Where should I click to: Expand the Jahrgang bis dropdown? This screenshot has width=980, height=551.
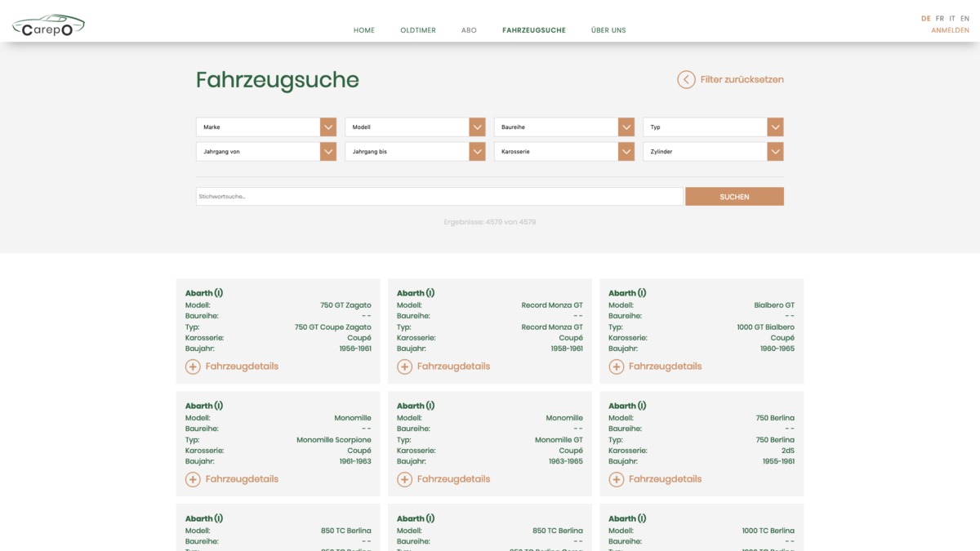(x=415, y=152)
